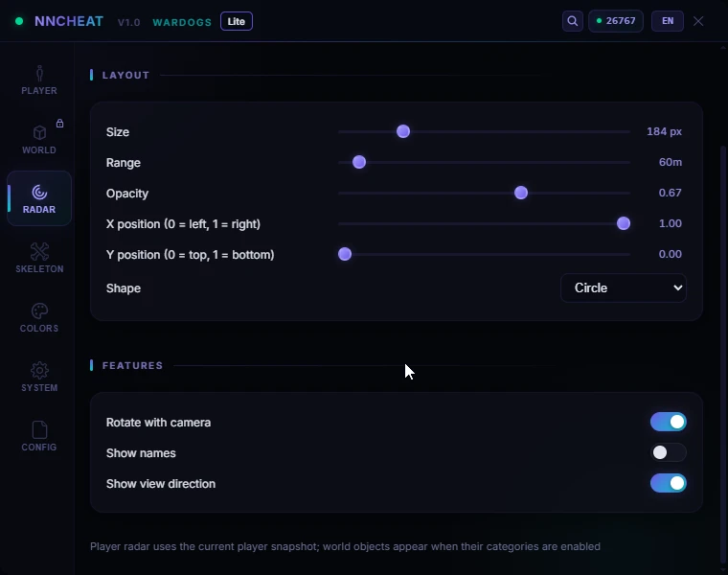Click the 26767 status badge
This screenshot has width=728, height=575.
616,21
